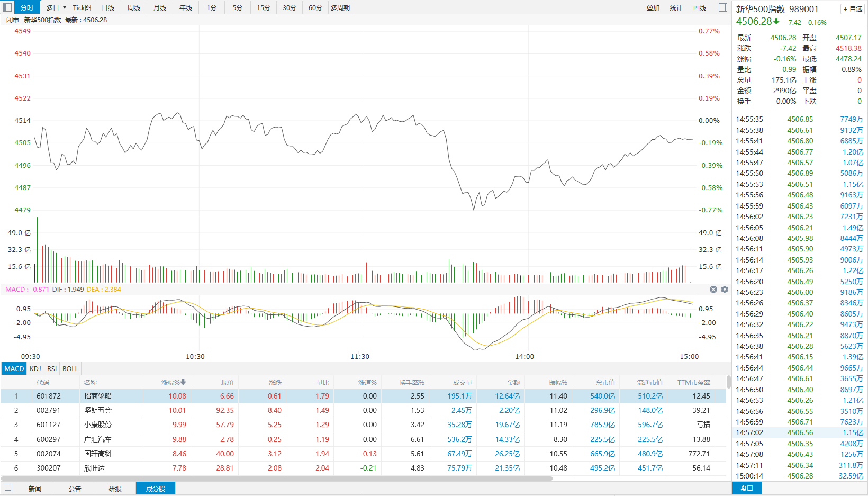This screenshot has height=496, width=868.
Task: Expand the 多日 dropdown arrow
Action: pos(65,7)
